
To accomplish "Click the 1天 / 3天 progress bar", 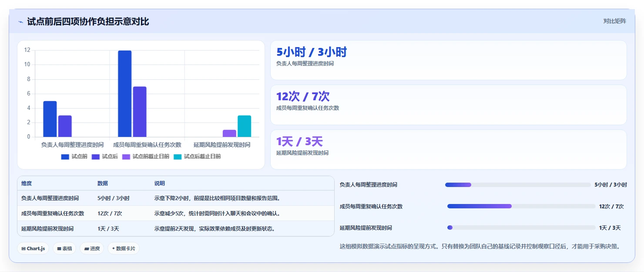I will pos(521,228).
